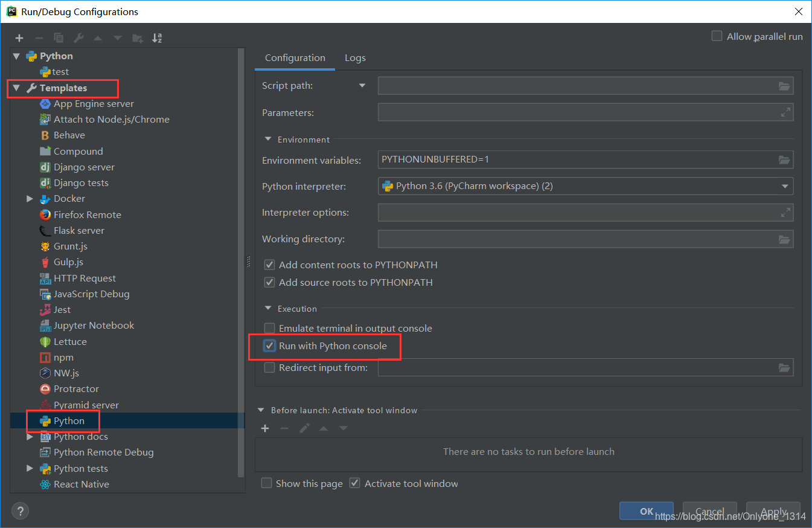The image size is (812, 528).
Task: Click the OK button
Action: (647, 511)
